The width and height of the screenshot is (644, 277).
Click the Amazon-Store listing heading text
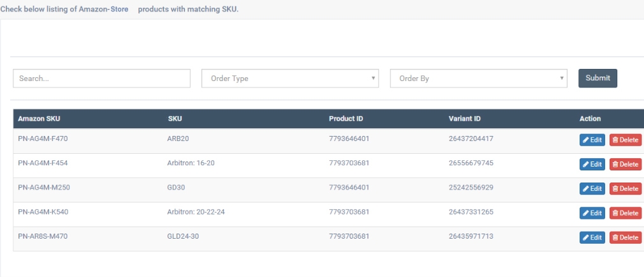click(119, 9)
